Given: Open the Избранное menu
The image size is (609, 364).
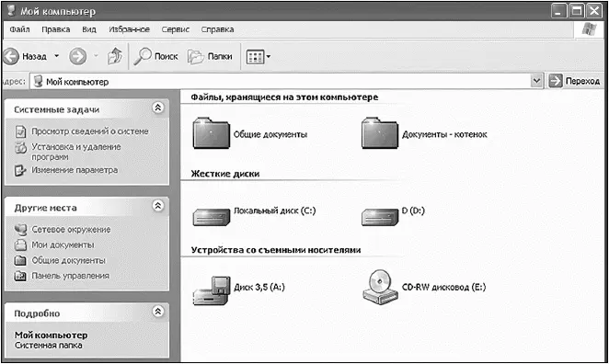Looking at the screenshot, I should (129, 29).
